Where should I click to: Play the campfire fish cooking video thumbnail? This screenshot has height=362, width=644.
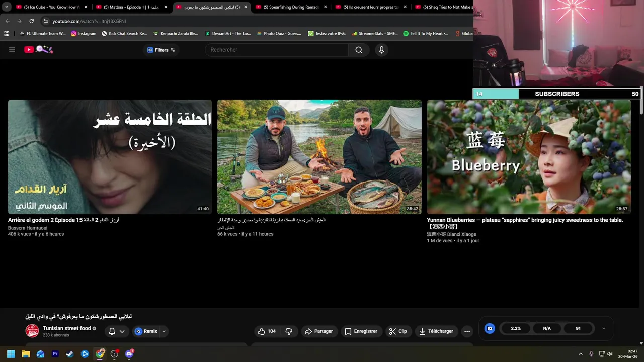[319, 157]
